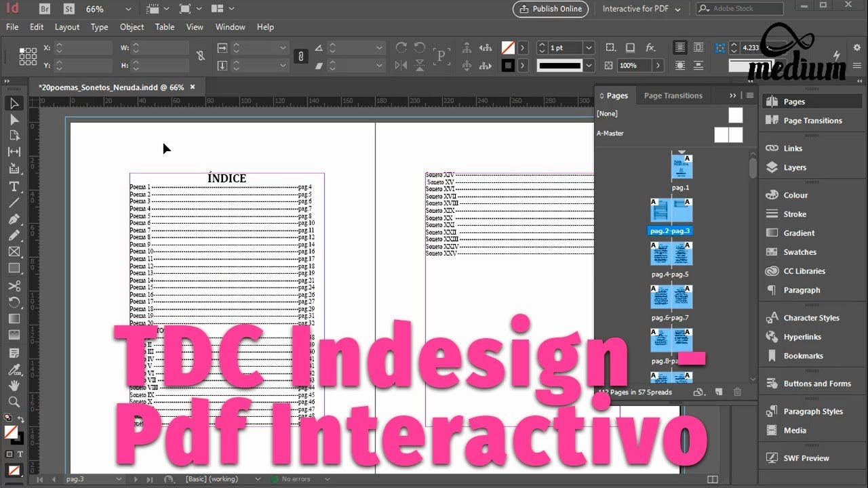This screenshot has height=488, width=868.
Task: Select the Note tool
Action: pyautogui.click(x=14, y=353)
